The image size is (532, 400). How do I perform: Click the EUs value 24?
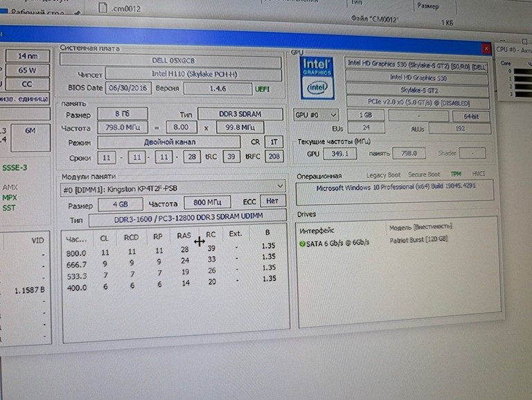(366, 128)
